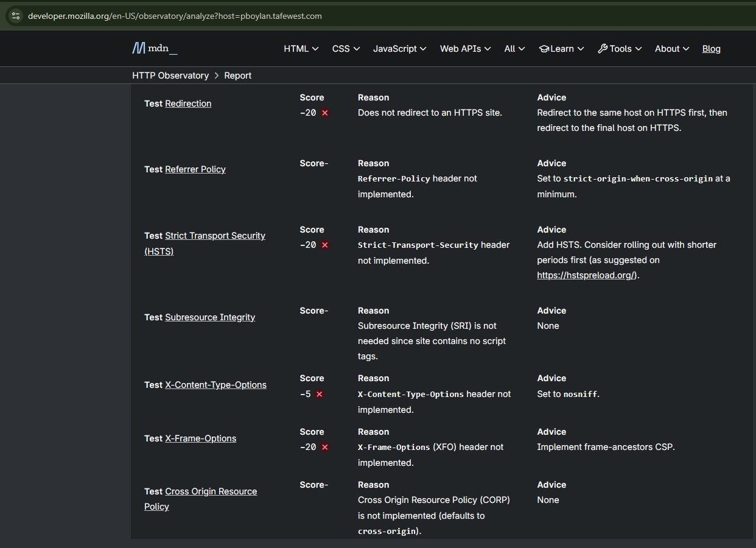The image size is (756, 548).
Task: Click the Referrer Policy test link
Action: point(195,169)
